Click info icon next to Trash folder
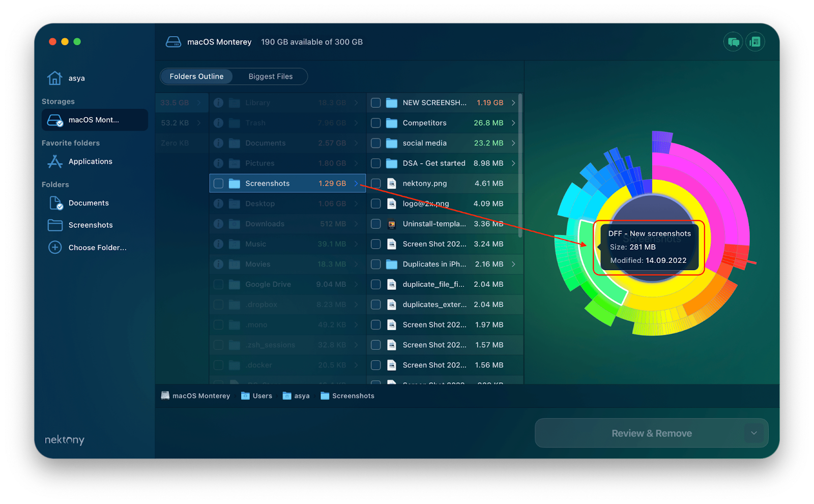814x504 pixels. click(218, 123)
